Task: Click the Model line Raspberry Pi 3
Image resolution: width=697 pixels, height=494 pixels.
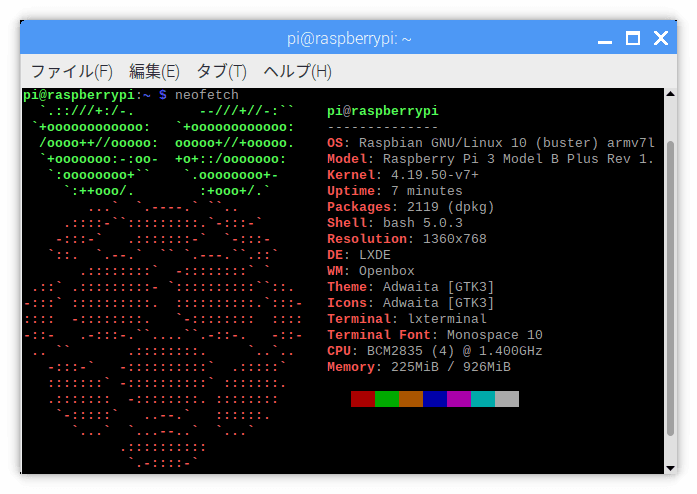Action: (x=490, y=159)
